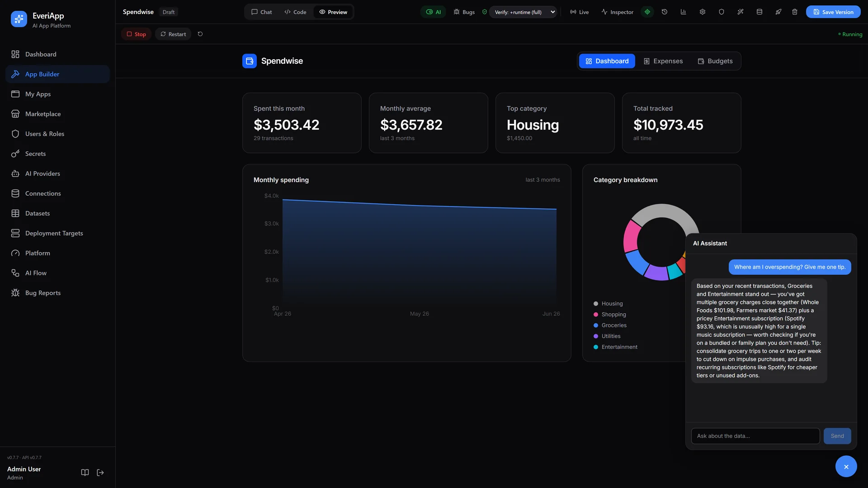868x488 pixels.
Task: Click the version history clock icon
Action: 665,12
